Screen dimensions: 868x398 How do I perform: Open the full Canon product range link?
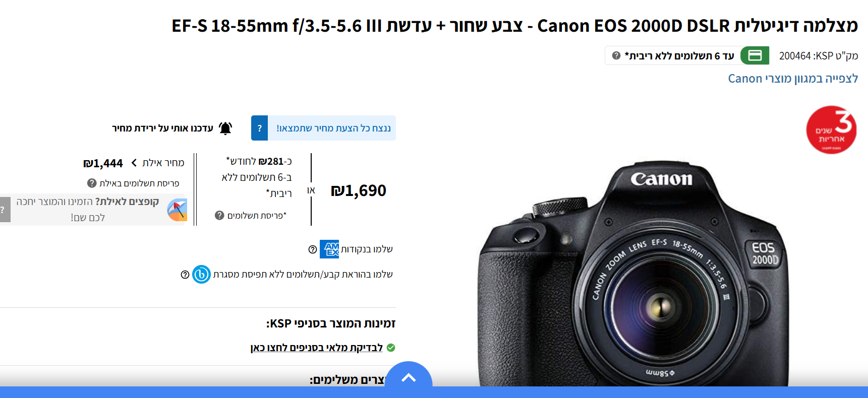[793, 79]
